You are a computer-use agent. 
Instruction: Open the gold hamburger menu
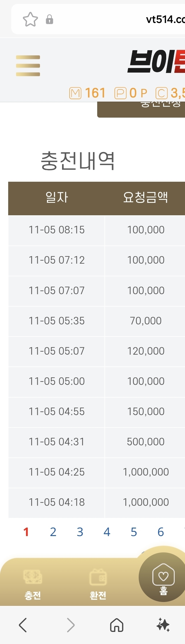tap(28, 66)
